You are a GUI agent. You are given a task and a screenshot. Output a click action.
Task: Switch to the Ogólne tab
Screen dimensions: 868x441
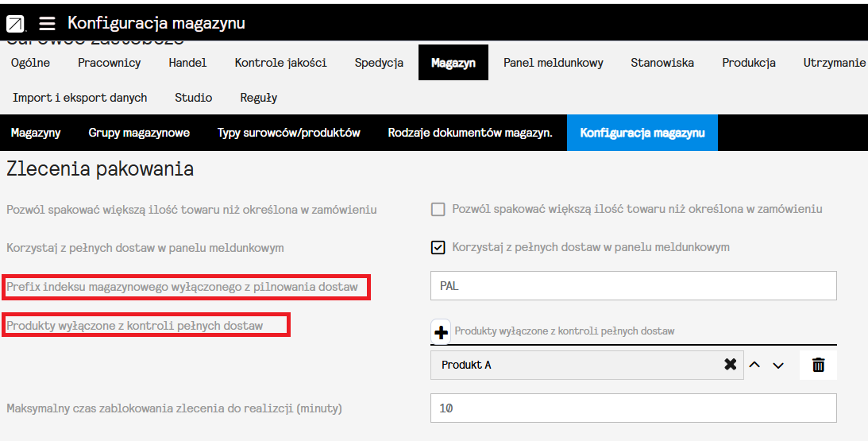coord(31,63)
